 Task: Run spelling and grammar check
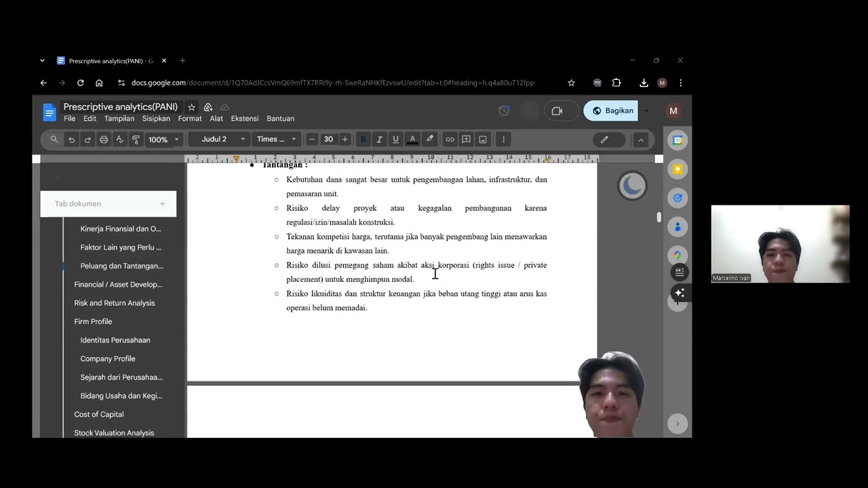120,140
